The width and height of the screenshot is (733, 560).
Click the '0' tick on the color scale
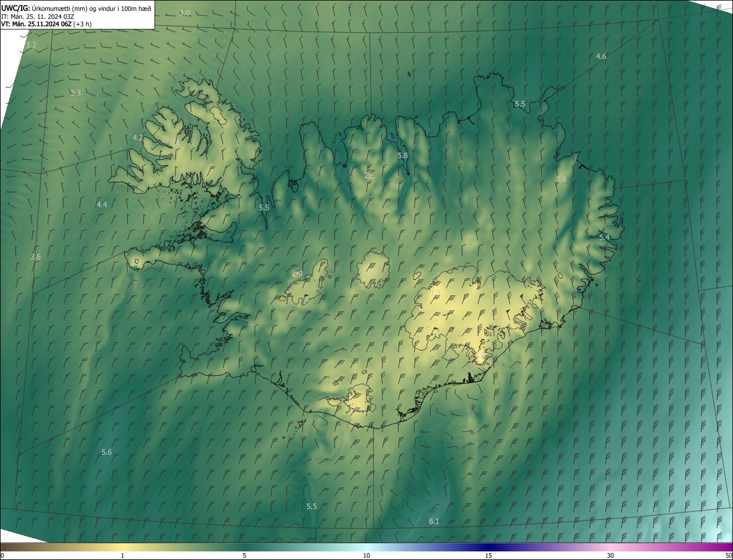click(x=2, y=555)
